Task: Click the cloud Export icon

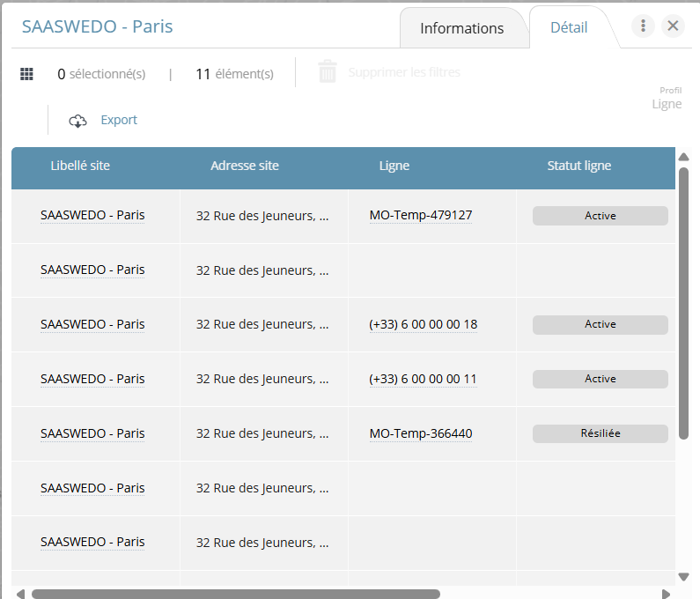Action: click(x=77, y=121)
